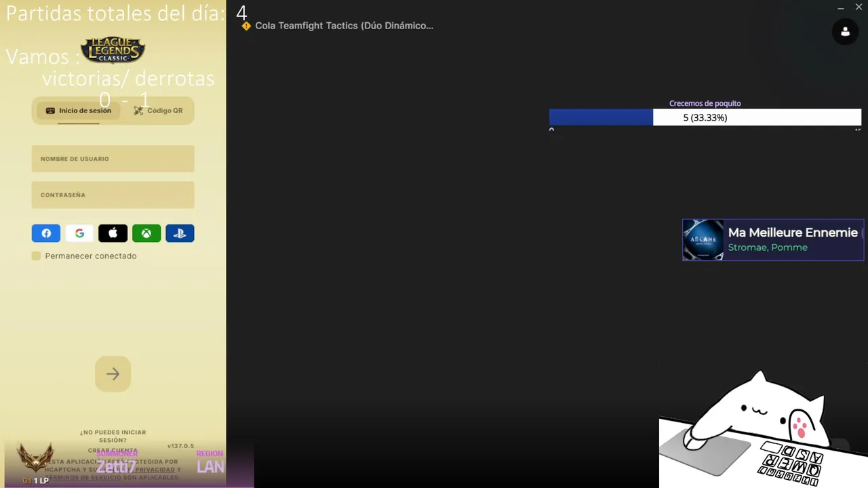Viewport: 868px width, 488px height.
Task: Focus the Nombre de usuario field
Action: 113,159
